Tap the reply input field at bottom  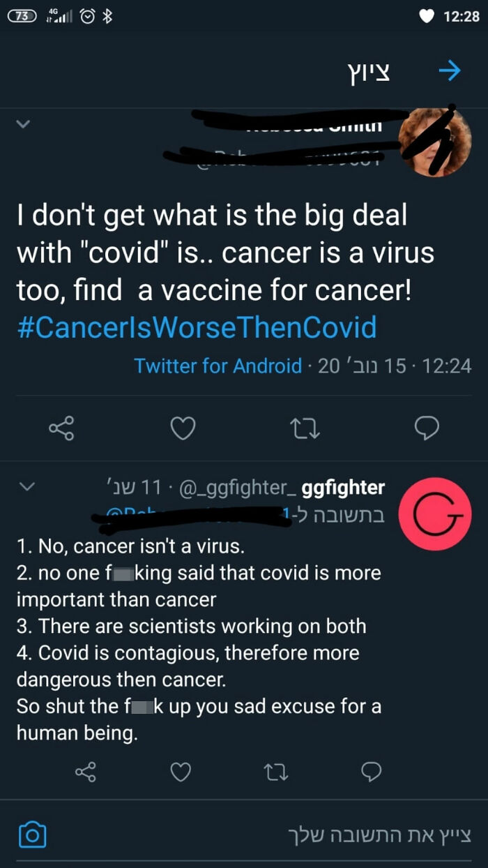point(314,835)
